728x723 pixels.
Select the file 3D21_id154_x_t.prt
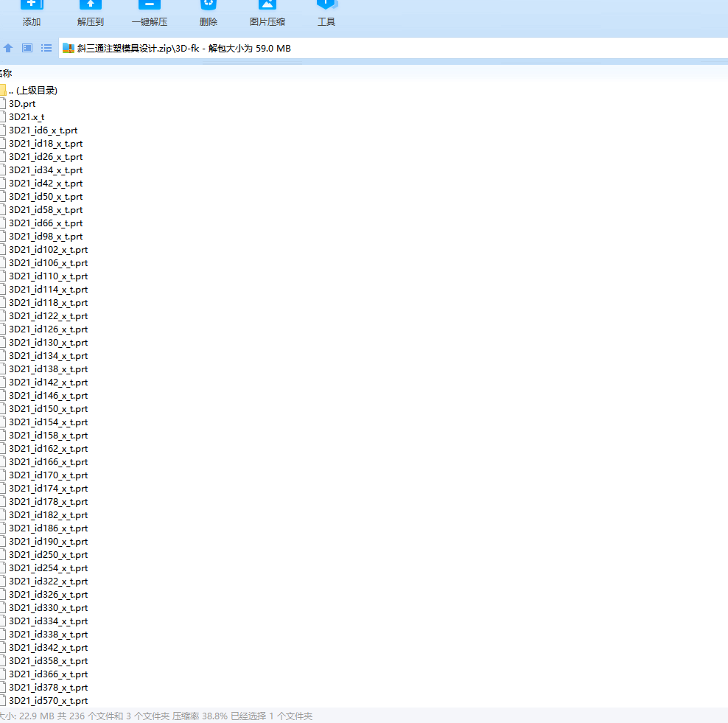tap(49, 422)
